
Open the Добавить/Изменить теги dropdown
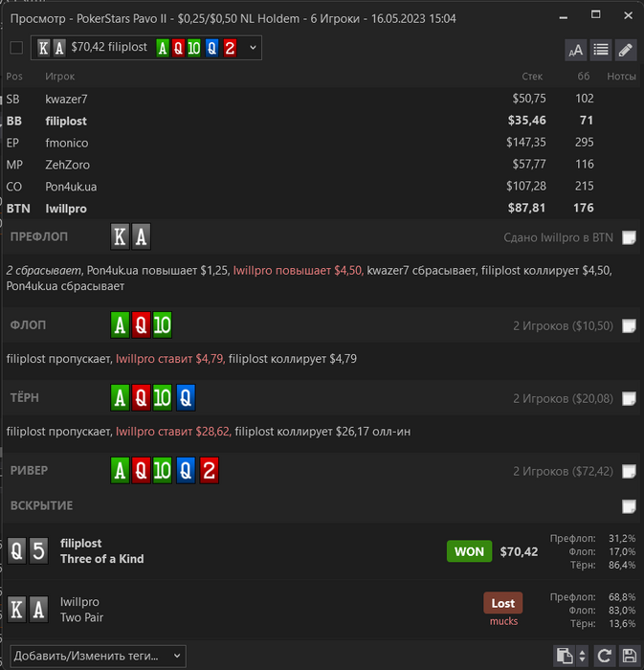coord(98,656)
